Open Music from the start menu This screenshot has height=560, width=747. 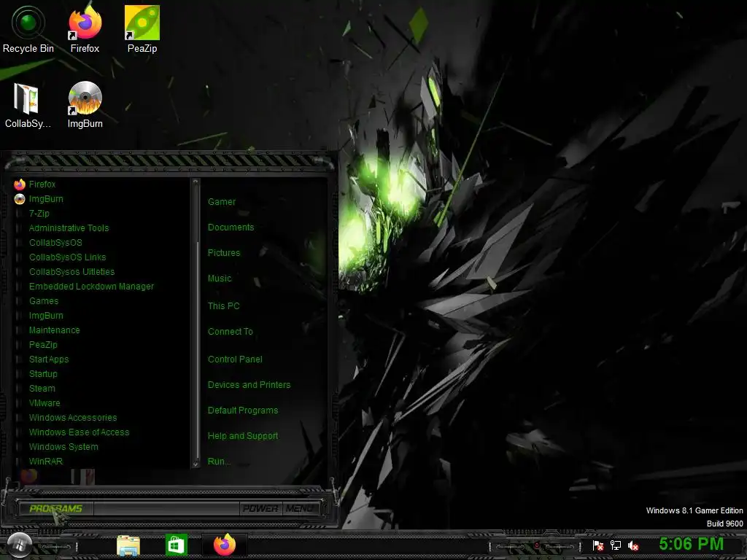220,279
